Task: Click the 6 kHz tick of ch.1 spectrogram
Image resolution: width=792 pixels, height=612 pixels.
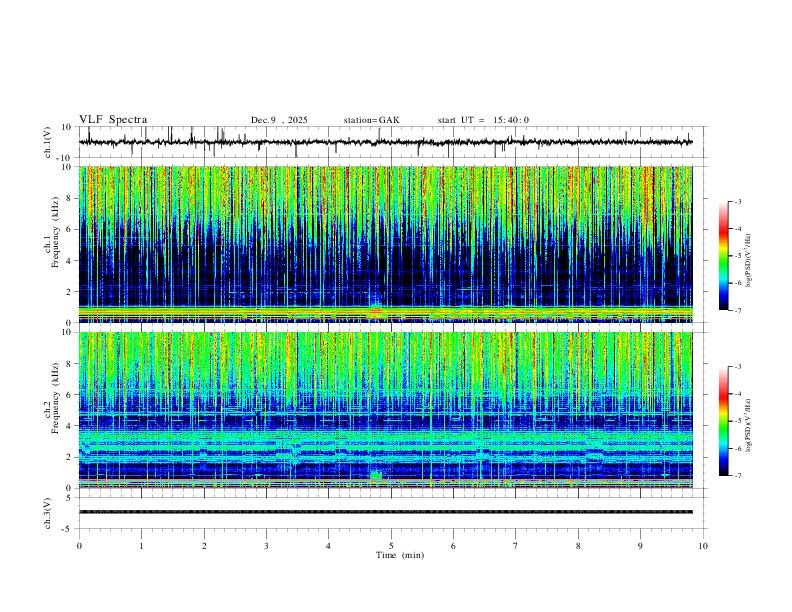Action: [69, 229]
